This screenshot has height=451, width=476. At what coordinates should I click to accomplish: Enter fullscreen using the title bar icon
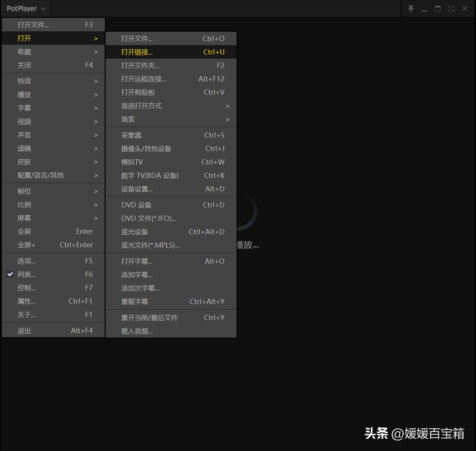pyautogui.click(x=451, y=8)
